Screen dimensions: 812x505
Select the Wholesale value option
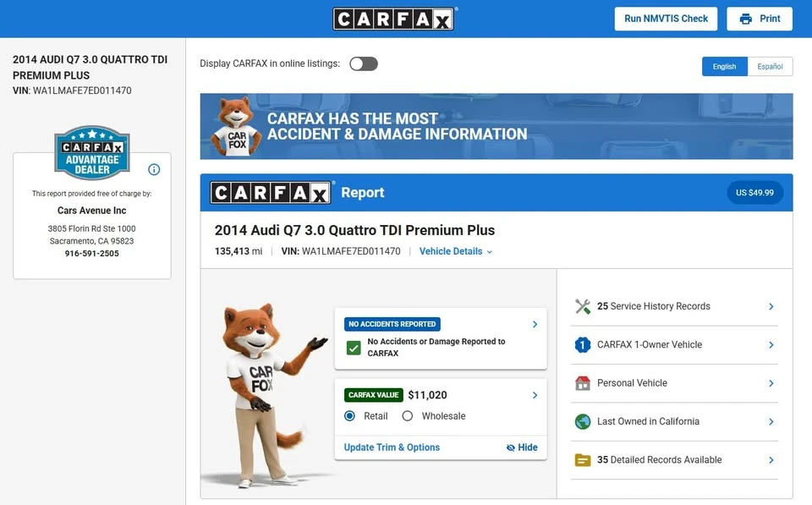pyautogui.click(x=408, y=416)
